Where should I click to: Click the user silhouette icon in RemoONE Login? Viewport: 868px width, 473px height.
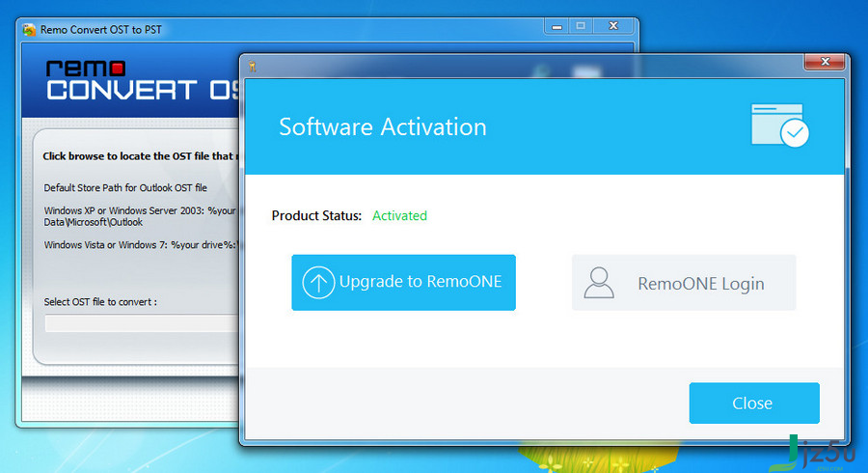(x=599, y=283)
